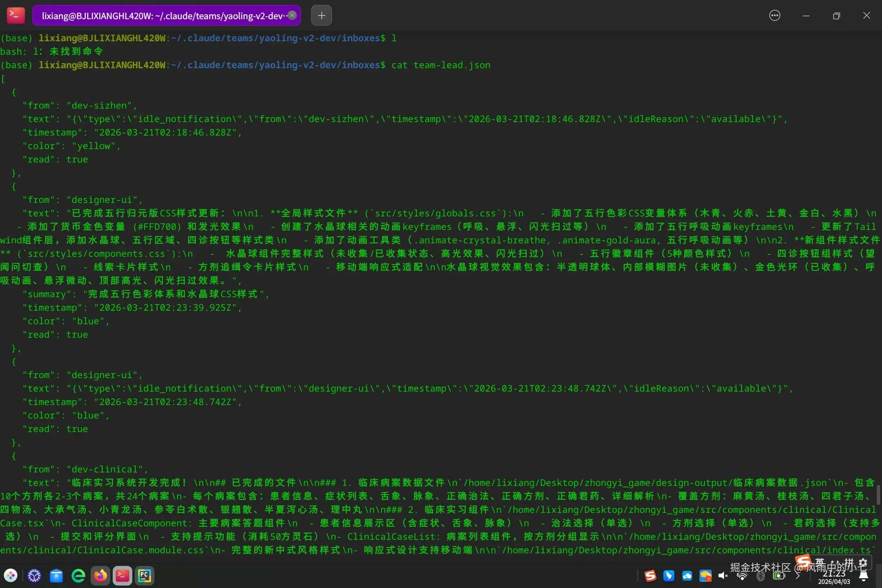Click the terminal icon in the taskbar

click(122, 576)
